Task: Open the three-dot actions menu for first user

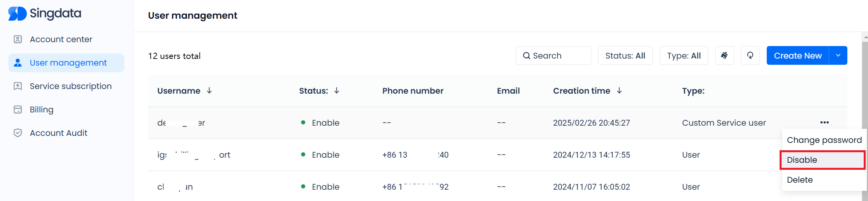Action: pos(824,123)
